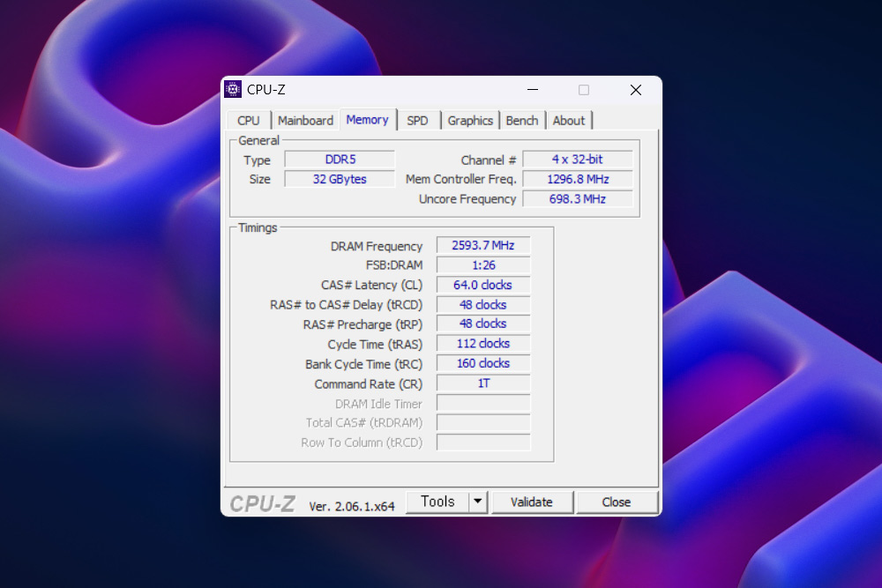Click the Validate button
Screen dimensions: 882x588
point(532,502)
